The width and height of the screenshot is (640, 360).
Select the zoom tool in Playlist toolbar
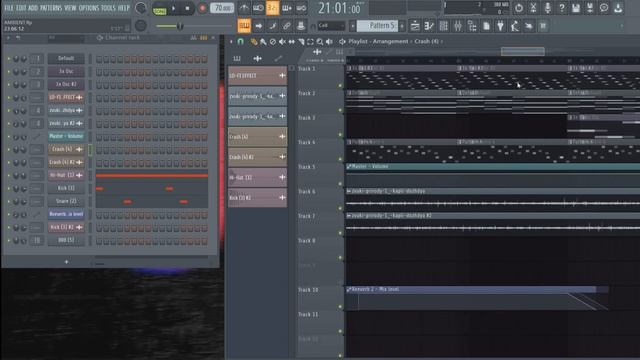pos(320,41)
